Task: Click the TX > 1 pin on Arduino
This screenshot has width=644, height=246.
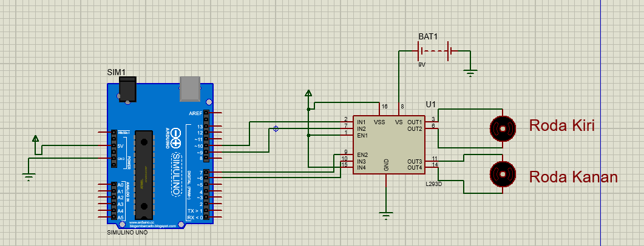Action: point(206,211)
